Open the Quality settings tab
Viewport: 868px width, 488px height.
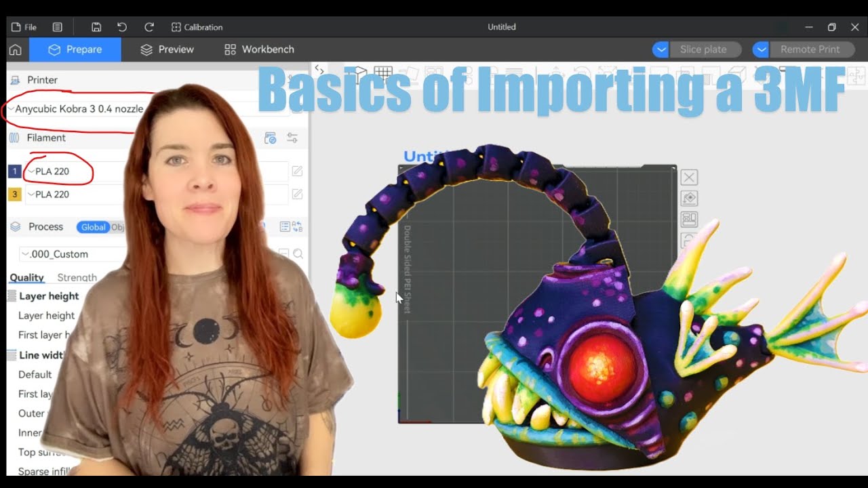pos(26,278)
